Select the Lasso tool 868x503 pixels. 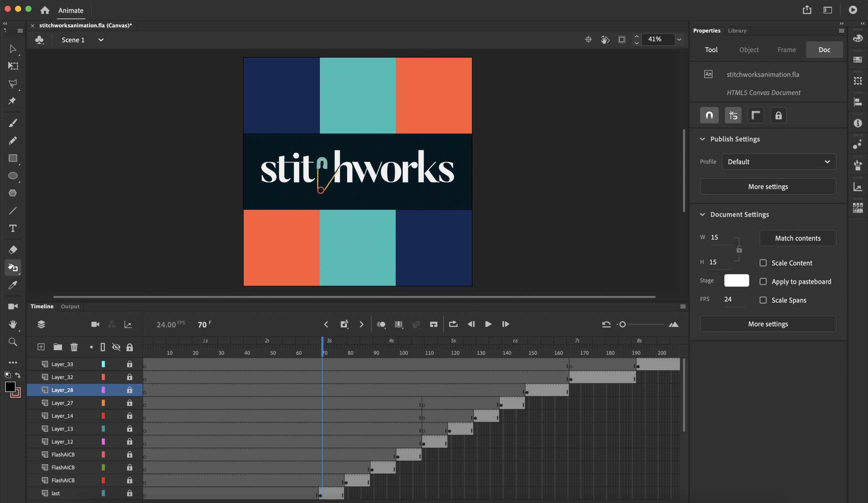(x=13, y=84)
